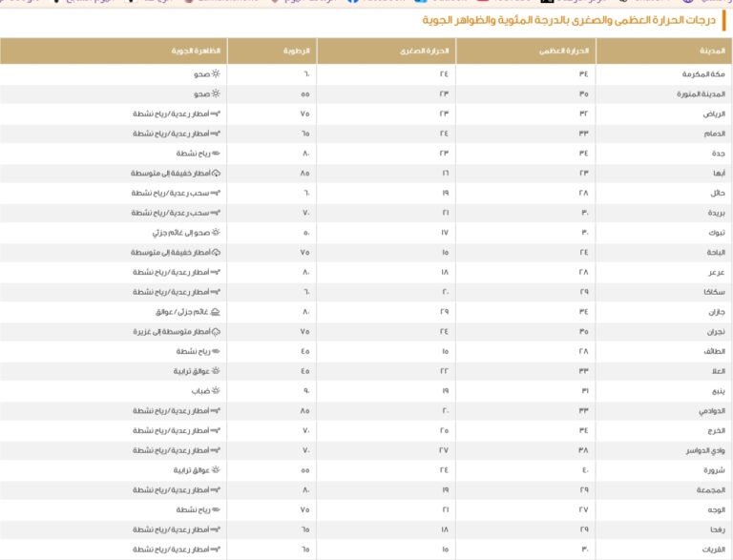Click the weather icon in the الدوادمي row
Screen dimensions: 733x560
click(215, 411)
